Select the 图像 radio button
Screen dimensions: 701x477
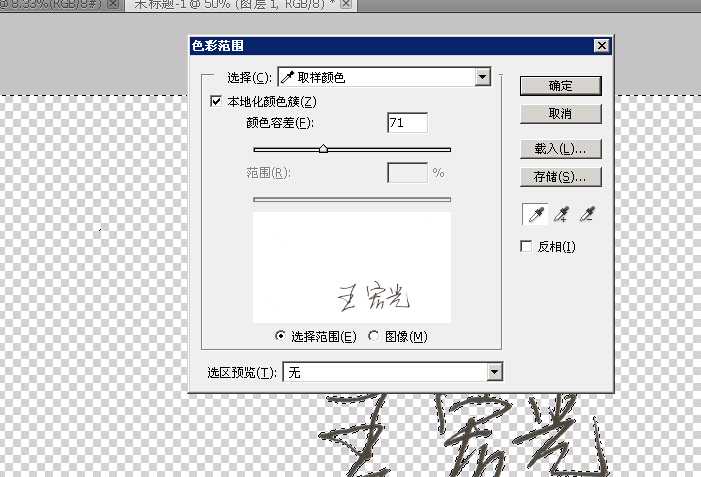click(373, 336)
